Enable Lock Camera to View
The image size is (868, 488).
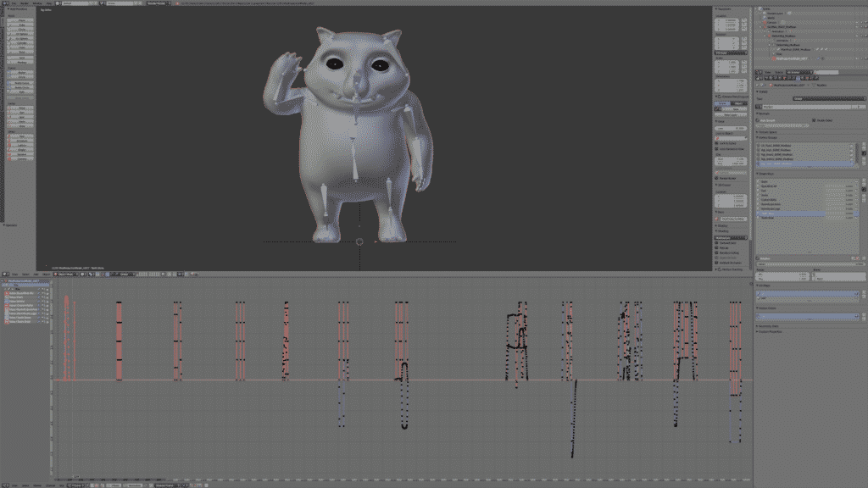(716, 149)
